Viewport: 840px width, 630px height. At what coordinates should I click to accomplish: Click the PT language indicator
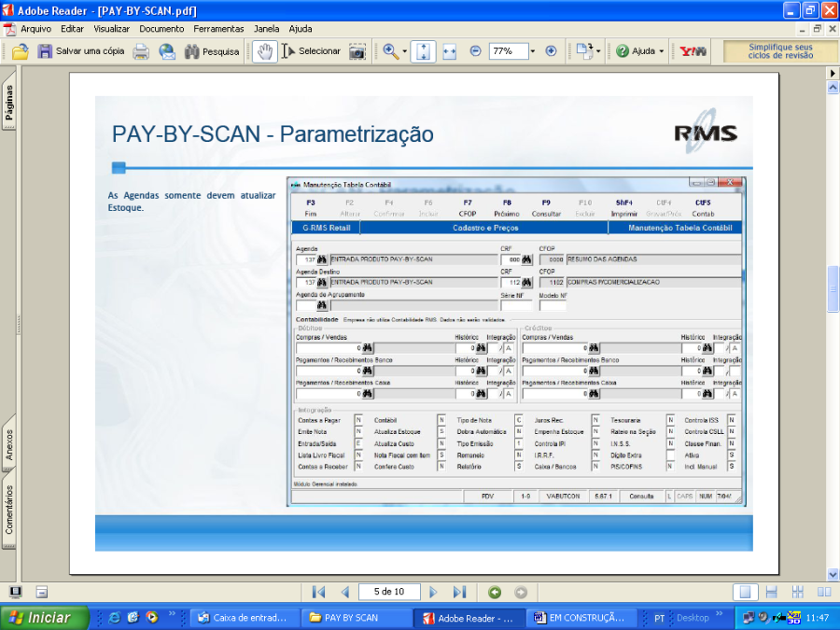tap(659, 618)
